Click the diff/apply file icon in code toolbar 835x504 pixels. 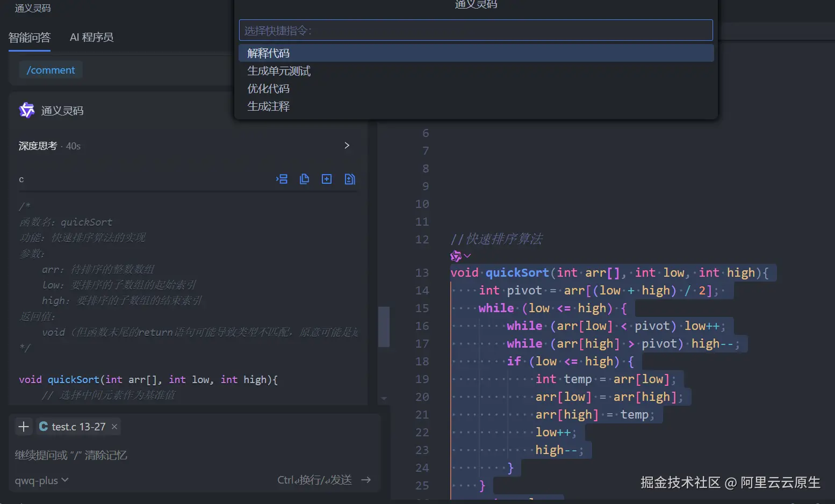point(349,179)
